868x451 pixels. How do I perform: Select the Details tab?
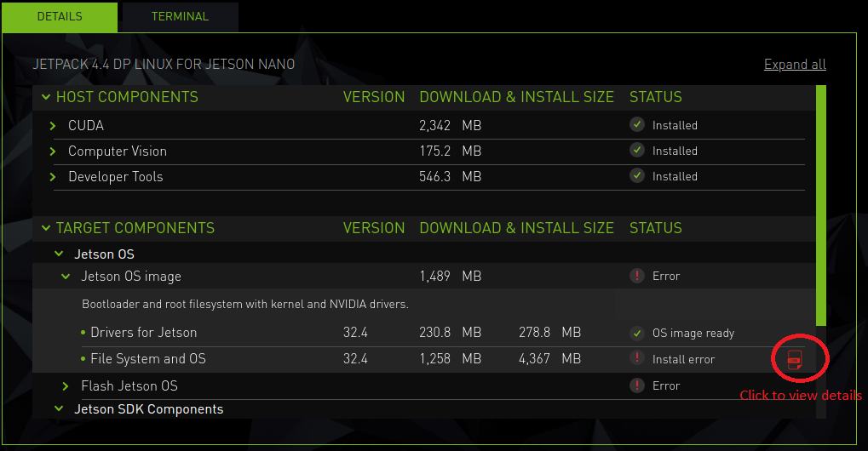click(x=60, y=16)
